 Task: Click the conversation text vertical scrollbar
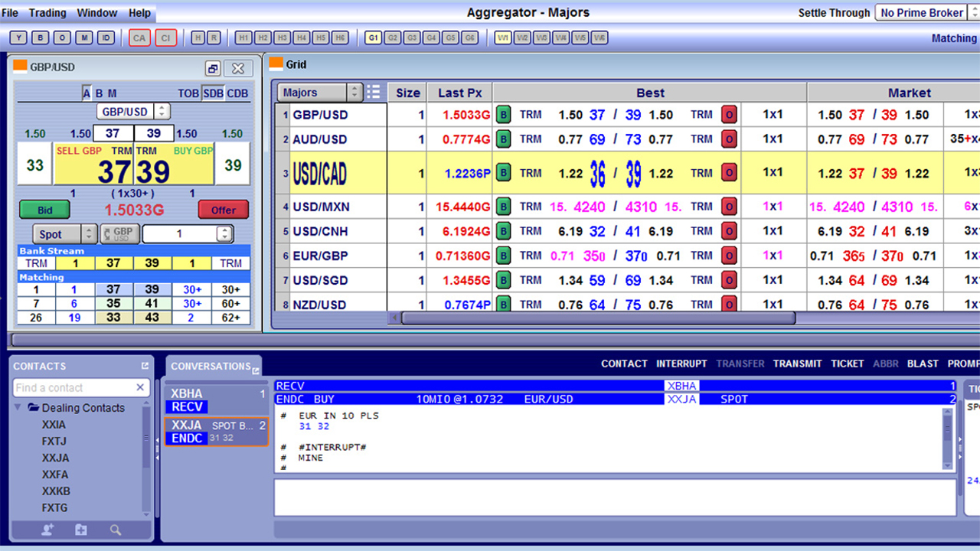click(x=948, y=438)
